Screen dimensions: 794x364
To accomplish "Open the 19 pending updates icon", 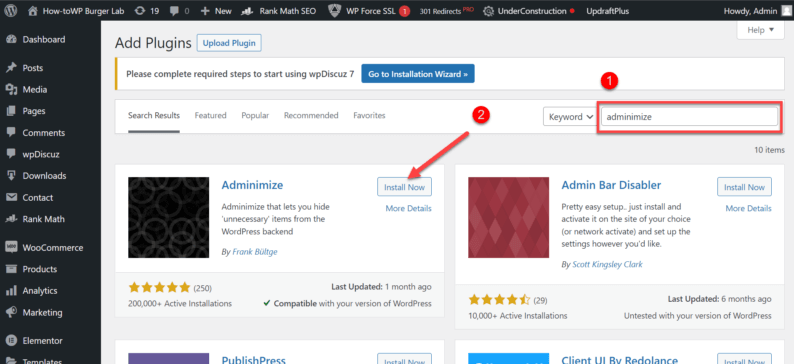I will pos(139,11).
